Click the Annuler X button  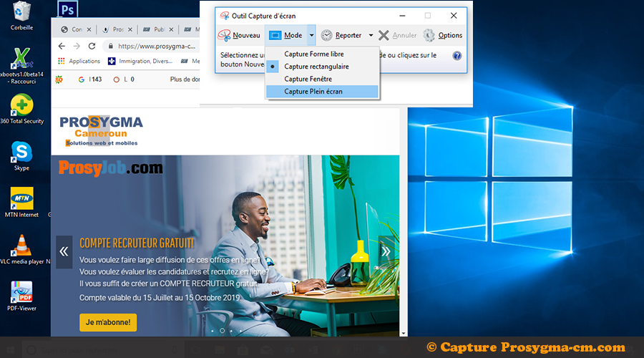point(398,35)
